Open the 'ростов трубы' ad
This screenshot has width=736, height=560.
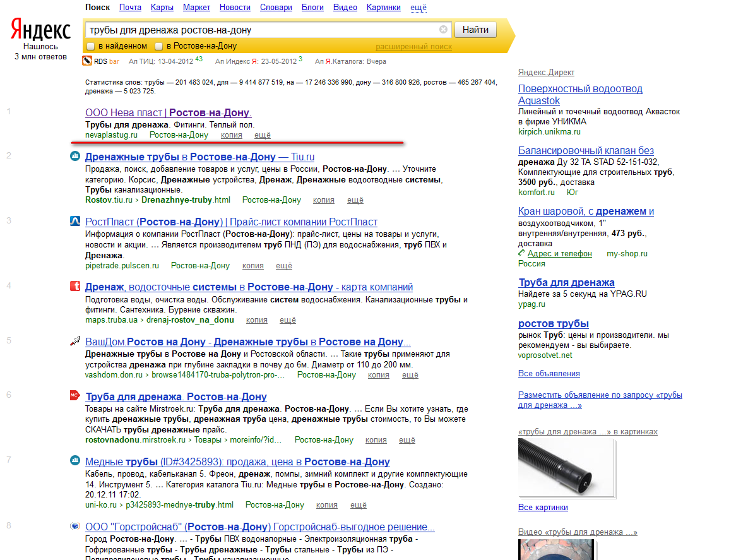(554, 323)
